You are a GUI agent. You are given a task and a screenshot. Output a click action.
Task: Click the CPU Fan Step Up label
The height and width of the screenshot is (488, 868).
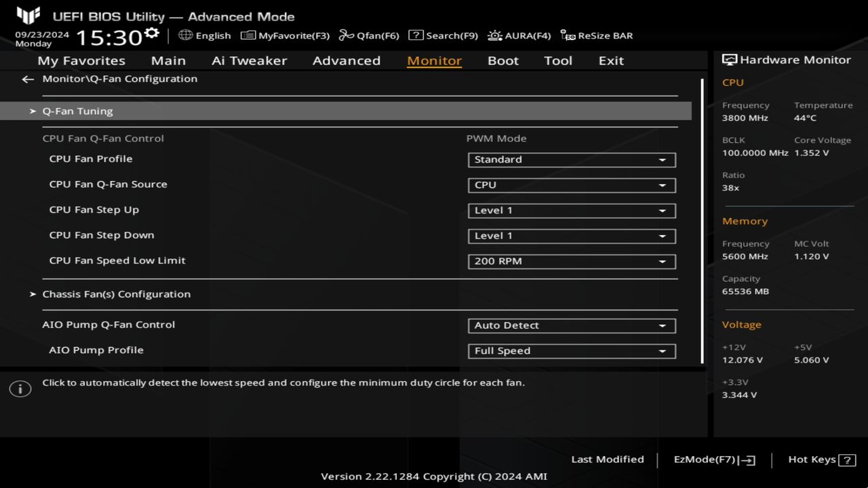(x=94, y=209)
